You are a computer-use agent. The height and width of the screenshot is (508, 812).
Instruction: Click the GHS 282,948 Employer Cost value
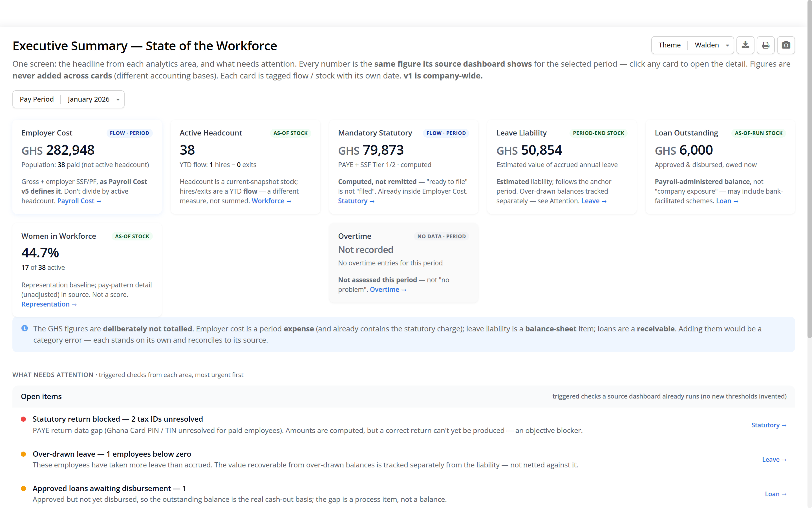tap(58, 150)
